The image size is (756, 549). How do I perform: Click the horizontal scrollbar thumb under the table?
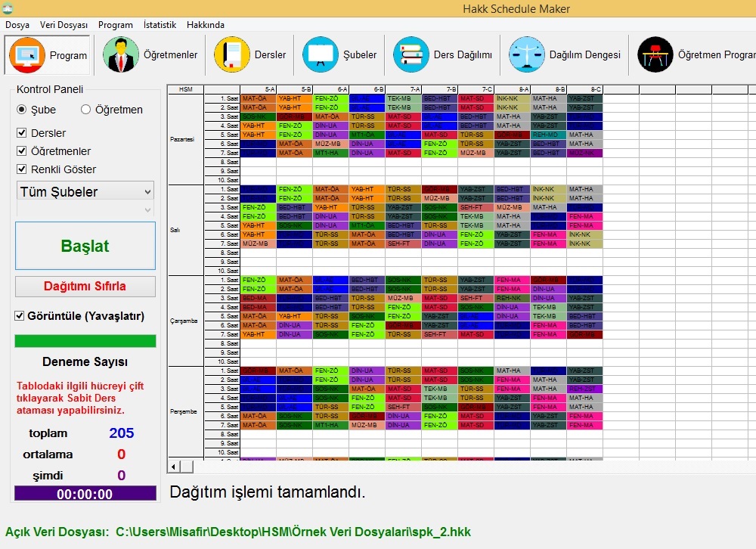pyautogui.click(x=187, y=467)
